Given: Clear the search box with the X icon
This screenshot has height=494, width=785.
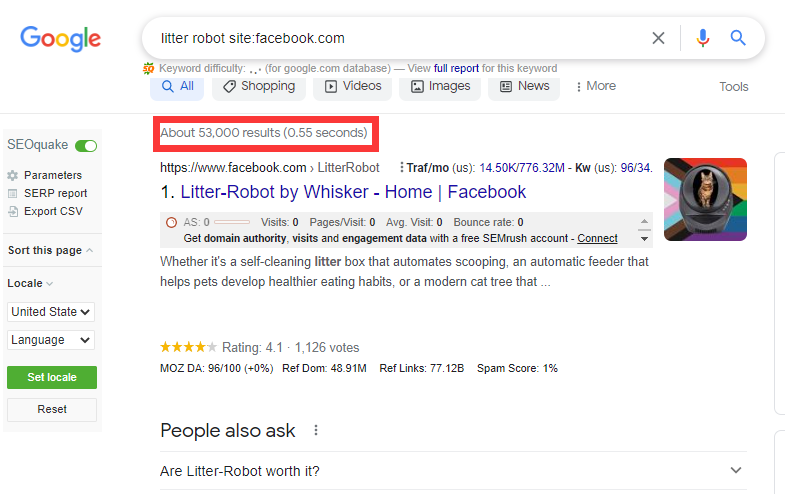Looking at the screenshot, I should coord(658,38).
